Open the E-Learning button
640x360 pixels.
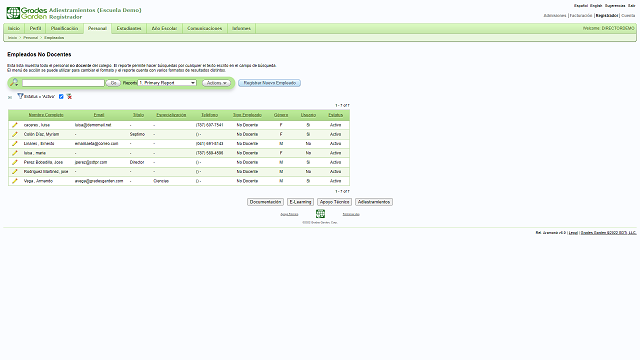[x=300, y=202]
